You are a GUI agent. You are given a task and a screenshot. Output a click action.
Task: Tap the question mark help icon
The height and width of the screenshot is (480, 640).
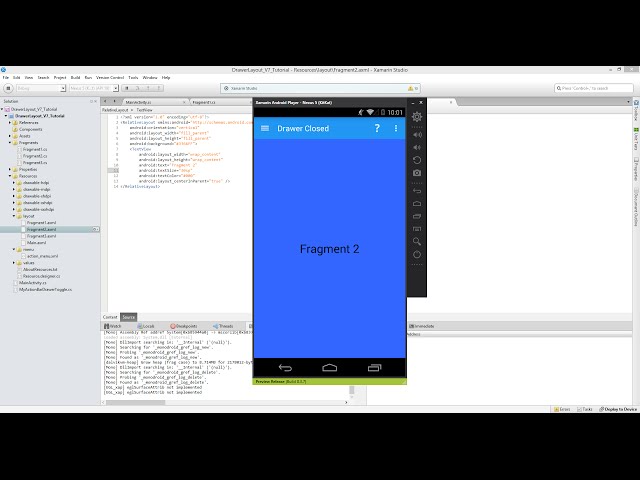coord(377,128)
